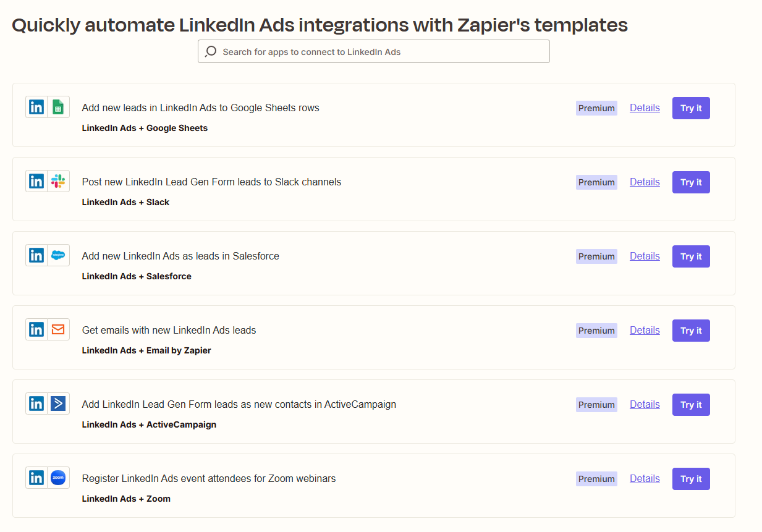
Task: Try the Slack channels template
Action: (691, 182)
